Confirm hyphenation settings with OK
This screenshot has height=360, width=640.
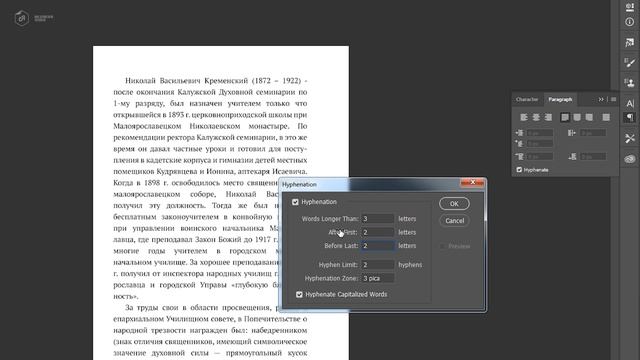(x=454, y=204)
